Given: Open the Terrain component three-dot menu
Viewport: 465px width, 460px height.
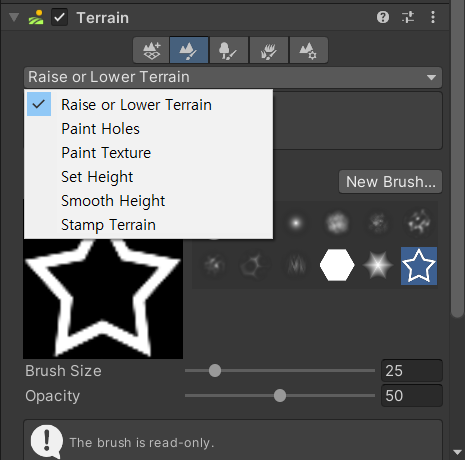Looking at the screenshot, I should [433, 17].
